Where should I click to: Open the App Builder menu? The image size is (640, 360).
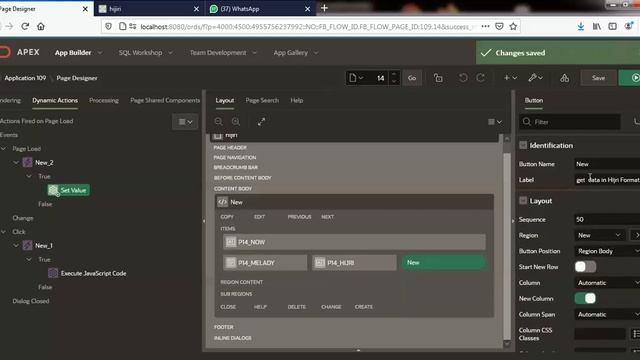tap(73, 53)
